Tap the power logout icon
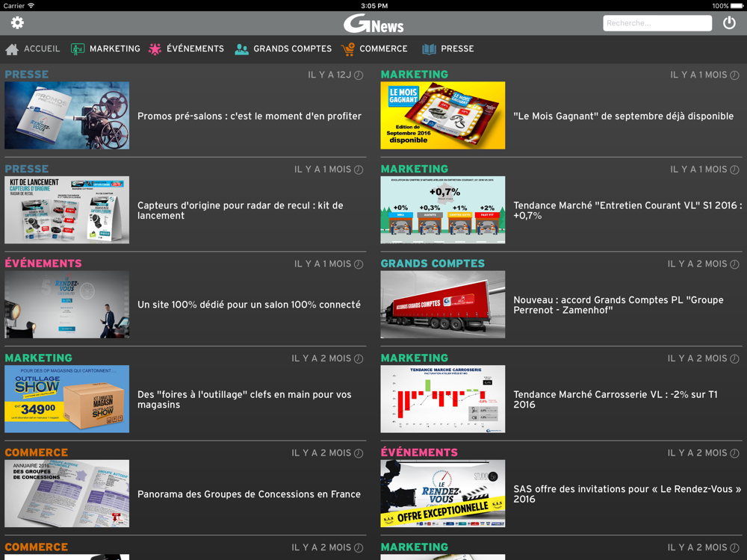The width and height of the screenshot is (747, 560). [x=729, y=23]
